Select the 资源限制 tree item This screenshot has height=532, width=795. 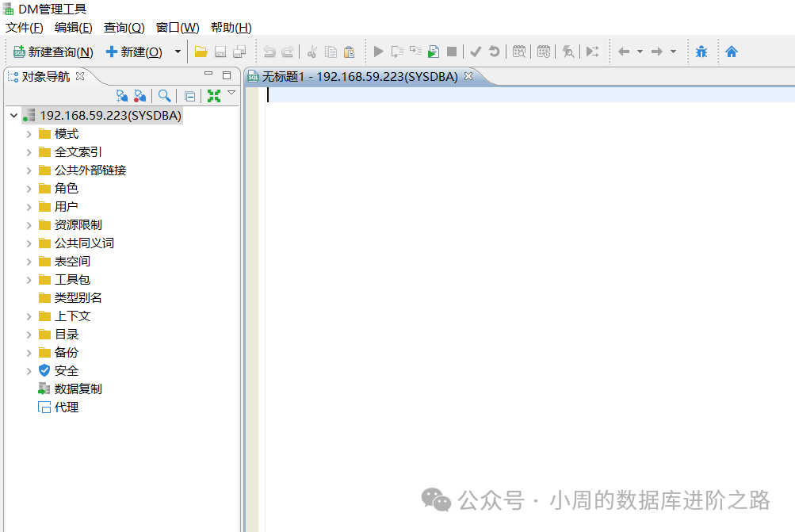(78, 224)
